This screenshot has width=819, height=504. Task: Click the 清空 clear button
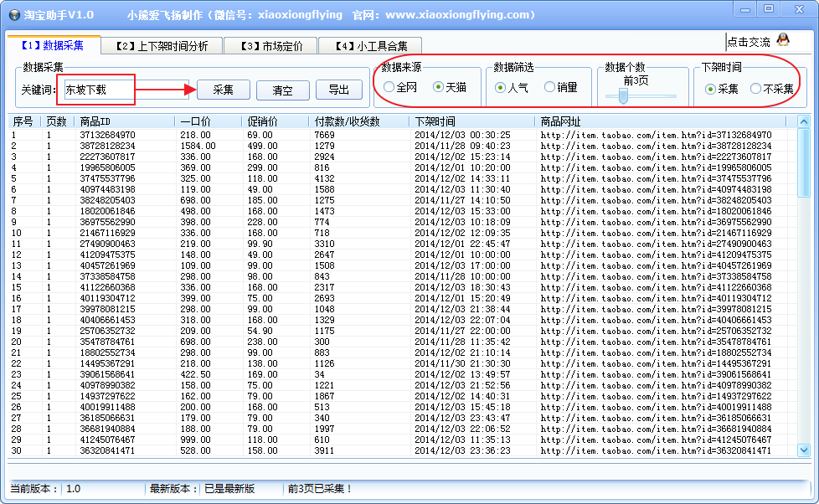click(282, 90)
